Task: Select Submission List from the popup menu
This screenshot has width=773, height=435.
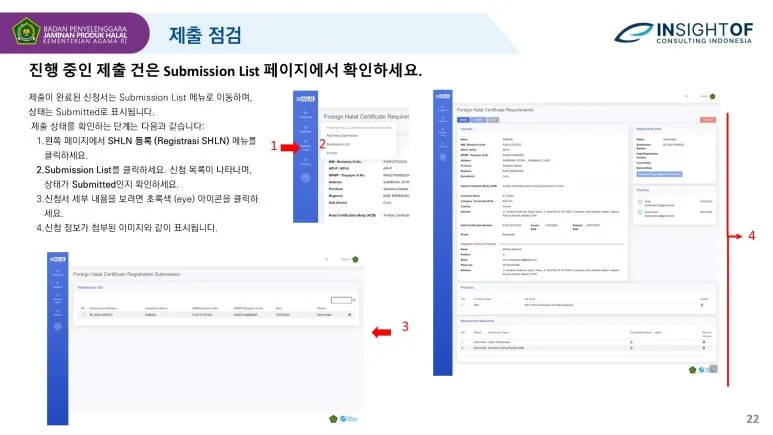Action: point(336,143)
